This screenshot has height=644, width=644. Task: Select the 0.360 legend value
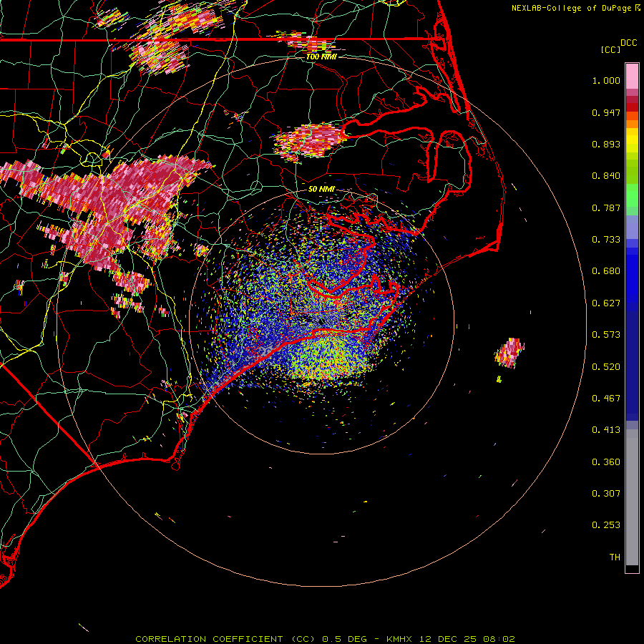pyautogui.click(x=606, y=462)
